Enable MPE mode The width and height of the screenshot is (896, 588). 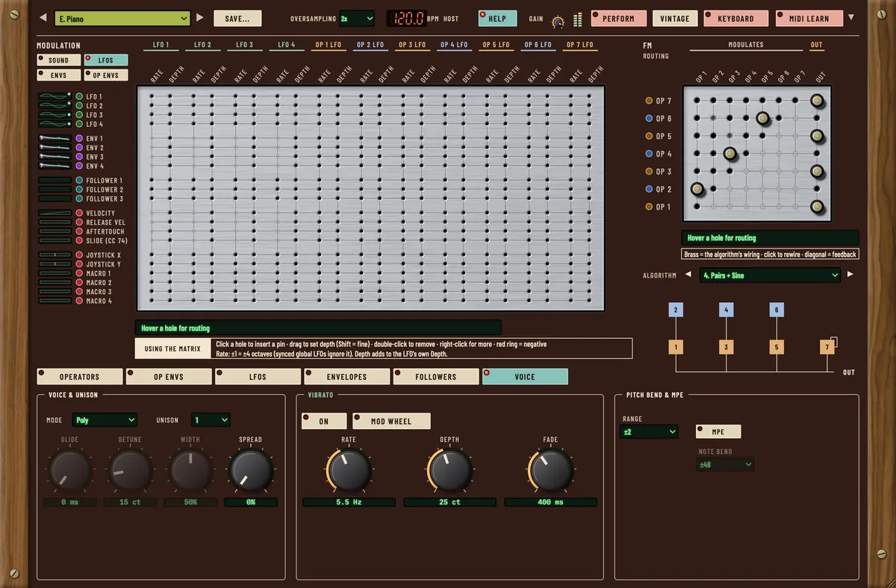pos(718,431)
